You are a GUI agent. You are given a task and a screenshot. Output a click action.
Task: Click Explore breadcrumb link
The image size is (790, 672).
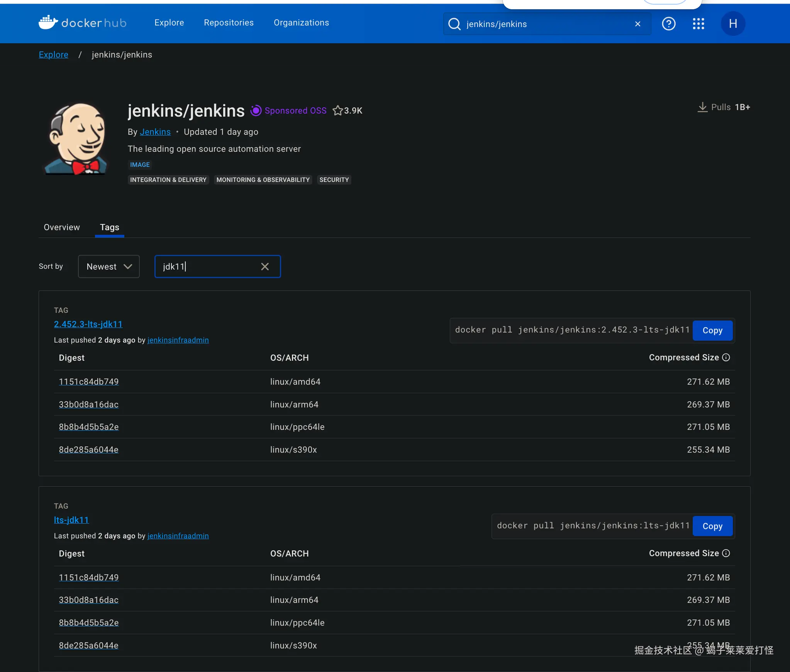coord(53,55)
